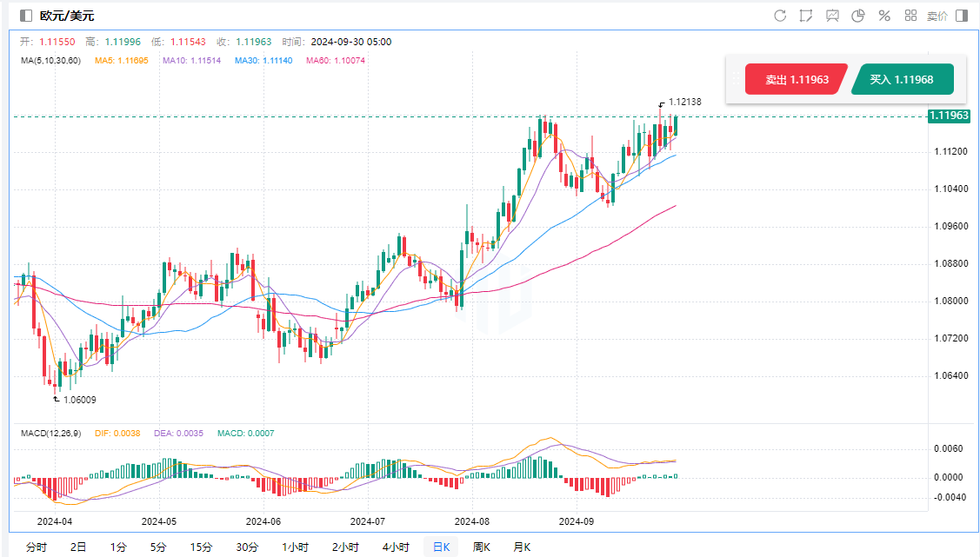
Task: Click the pie chart icon
Action: tap(858, 16)
